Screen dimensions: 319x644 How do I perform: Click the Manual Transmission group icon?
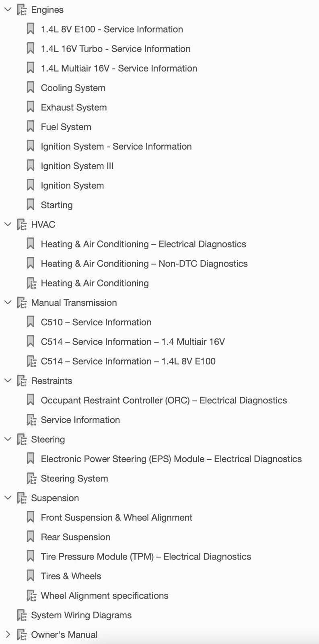[22, 303]
